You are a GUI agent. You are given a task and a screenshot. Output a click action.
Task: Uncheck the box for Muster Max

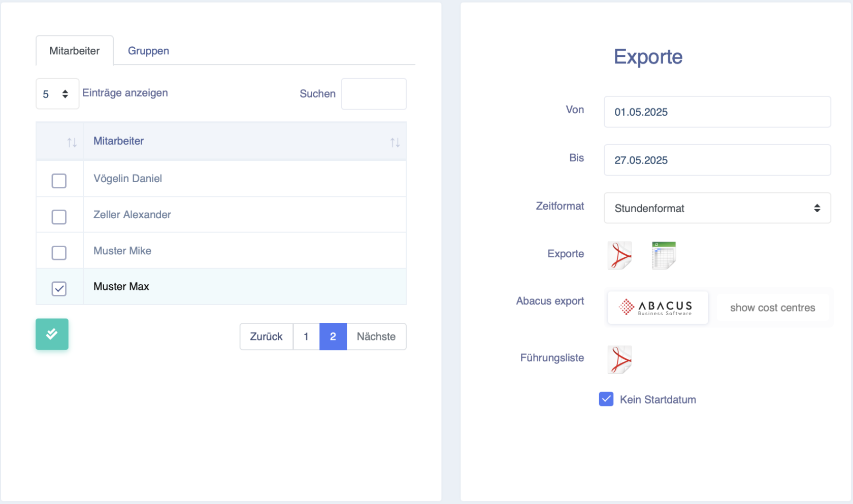[59, 289]
